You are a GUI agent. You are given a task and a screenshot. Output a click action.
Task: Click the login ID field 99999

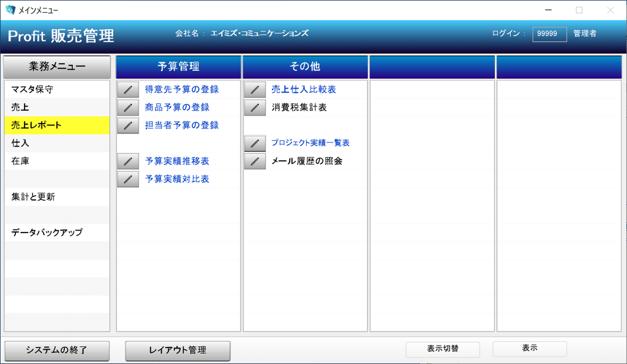coord(549,34)
